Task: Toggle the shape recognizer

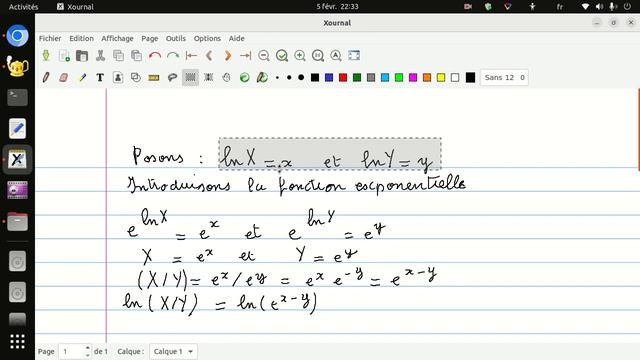Action: pyautogui.click(x=136, y=78)
